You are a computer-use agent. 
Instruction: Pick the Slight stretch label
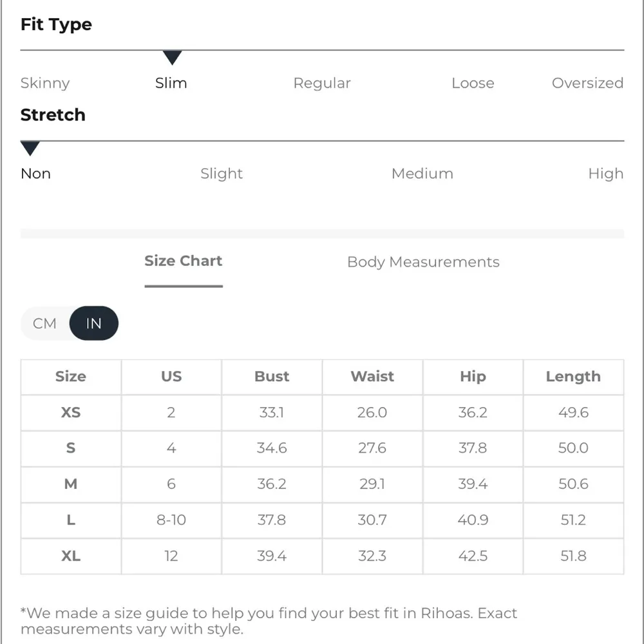coord(222,174)
